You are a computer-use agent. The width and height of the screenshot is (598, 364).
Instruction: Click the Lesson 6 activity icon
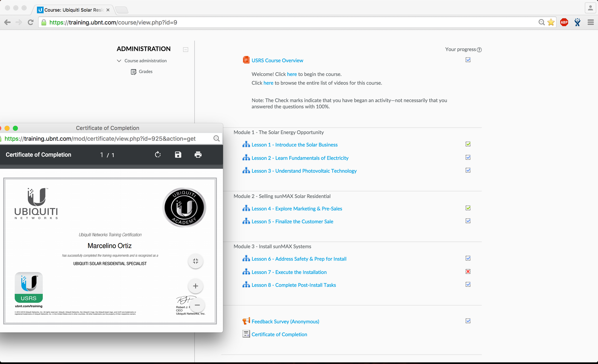point(246,258)
